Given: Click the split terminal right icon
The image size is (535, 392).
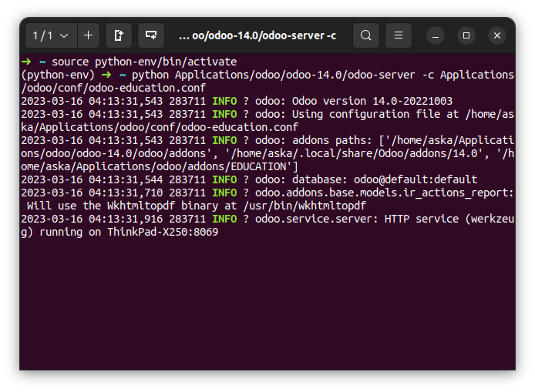Looking at the screenshot, I should click(119, 35).
